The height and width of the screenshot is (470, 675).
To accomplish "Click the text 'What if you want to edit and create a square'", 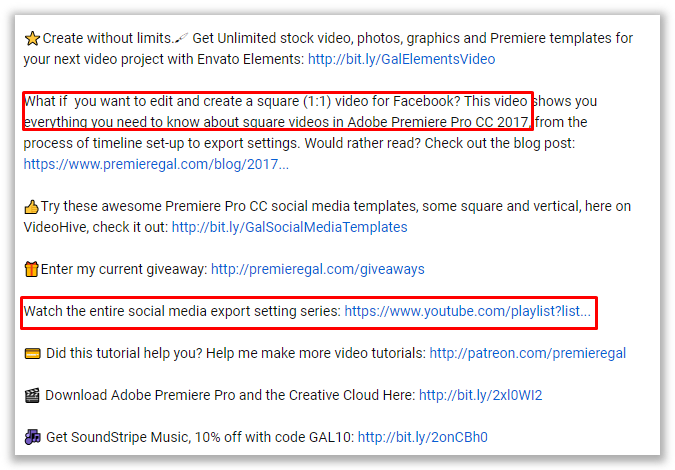I will 161,101.
